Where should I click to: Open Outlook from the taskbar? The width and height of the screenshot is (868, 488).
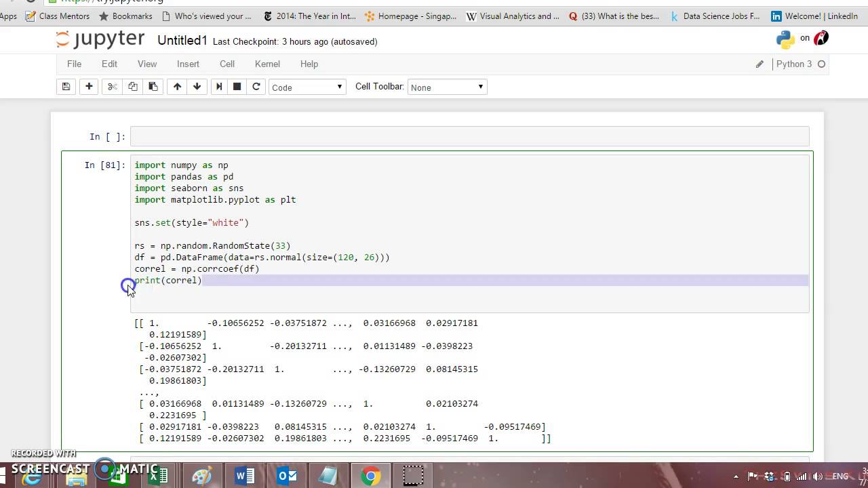point(288,476)
